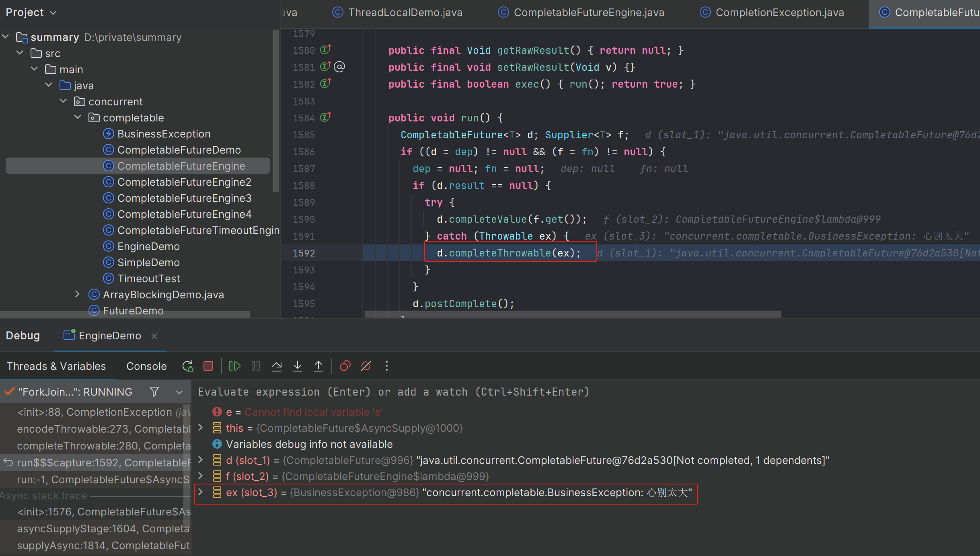Open the debugger more options menu
Viewport: 980px width, 556px height.
coord(387,366)
